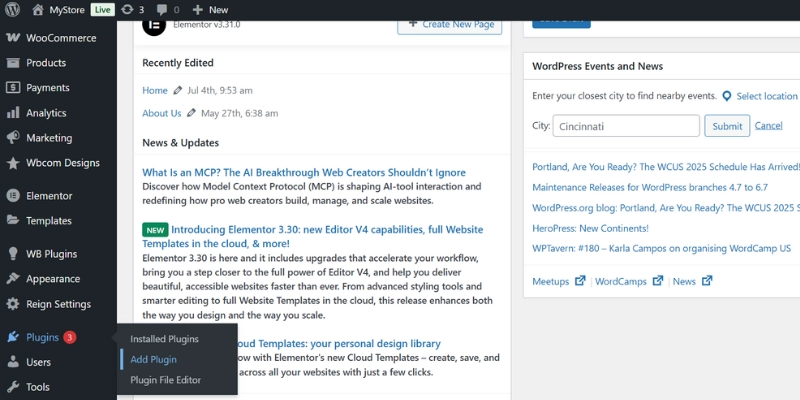Select Installed Plugins submenu entry
Viewport: 800px width, 400px height.
point(164,339)
